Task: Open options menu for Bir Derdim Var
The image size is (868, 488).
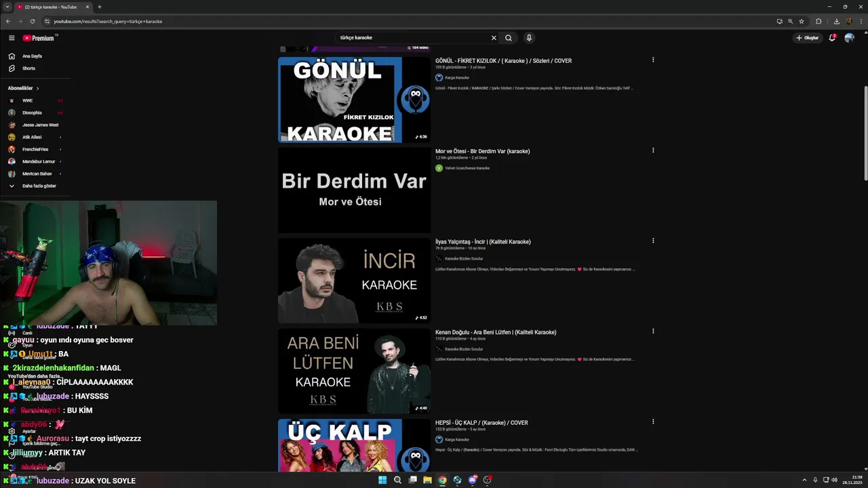Action: tap(653, 150)
